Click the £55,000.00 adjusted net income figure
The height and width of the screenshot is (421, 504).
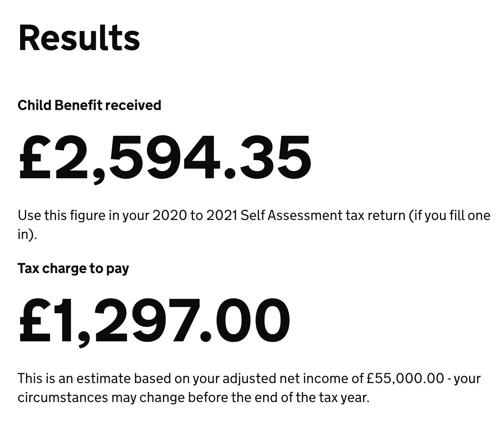click(405, 378)
